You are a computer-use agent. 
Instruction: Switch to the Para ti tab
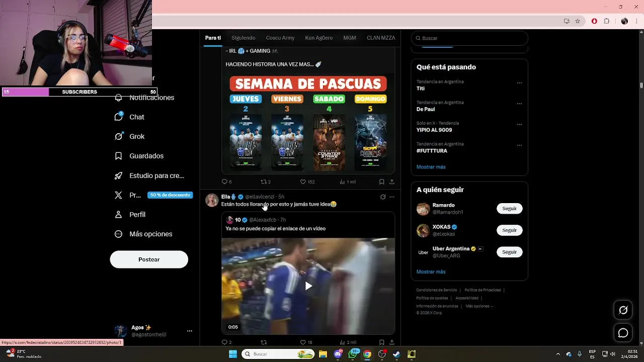[213, 38]
